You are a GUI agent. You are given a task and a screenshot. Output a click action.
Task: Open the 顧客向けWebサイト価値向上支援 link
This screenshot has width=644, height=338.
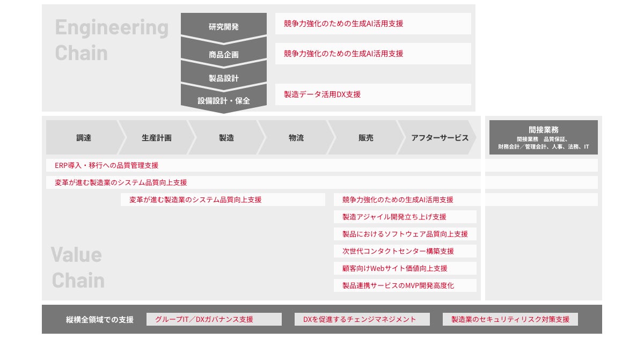coord(405,268)
